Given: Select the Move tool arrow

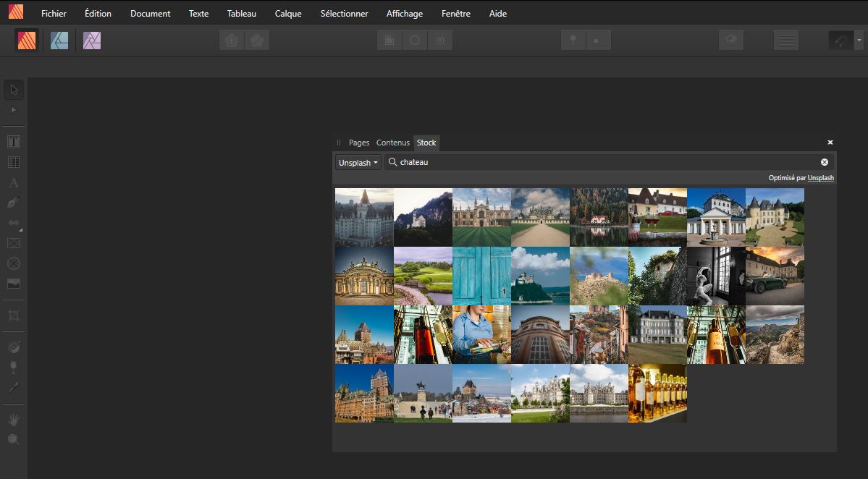Looking at the screenshot, I should [x=14, y=90].
